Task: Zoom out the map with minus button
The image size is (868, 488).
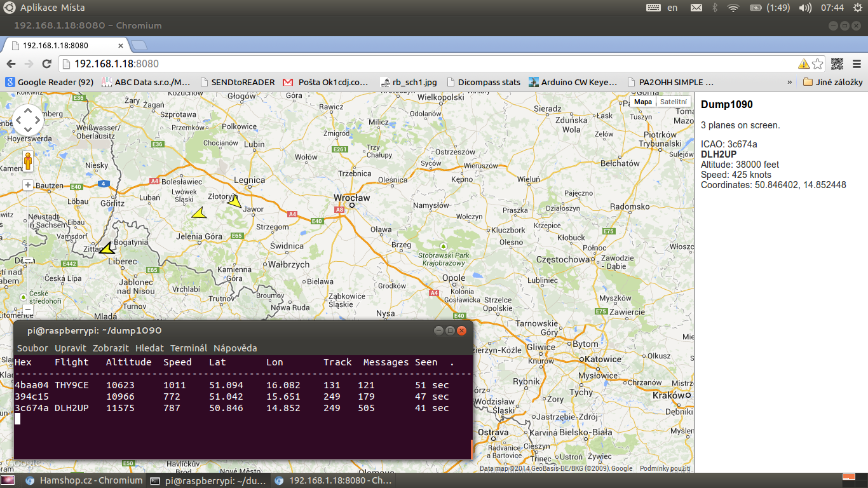Action: (x=28, y=309)
